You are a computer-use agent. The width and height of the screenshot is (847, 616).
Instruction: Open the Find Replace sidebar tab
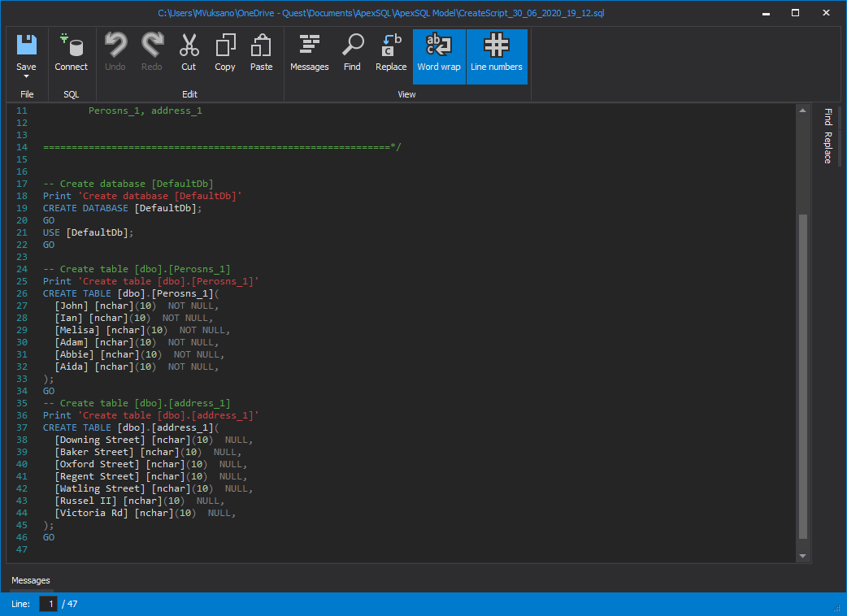[x=827, y=135]
